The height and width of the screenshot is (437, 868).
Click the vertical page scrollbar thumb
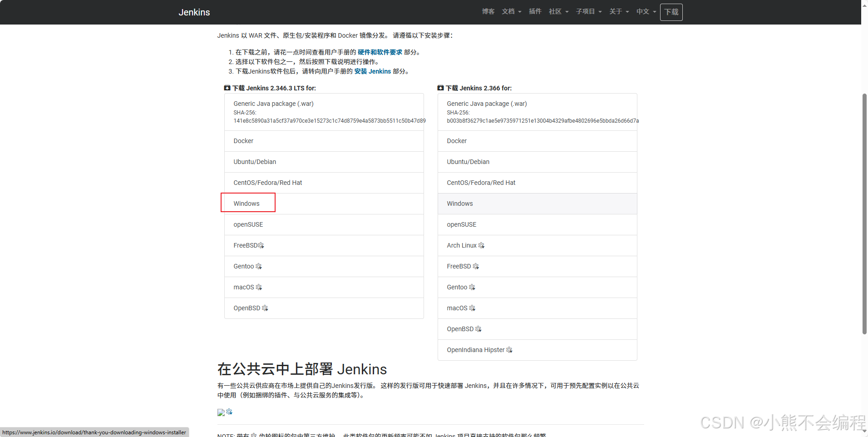[x=864, y=214]
